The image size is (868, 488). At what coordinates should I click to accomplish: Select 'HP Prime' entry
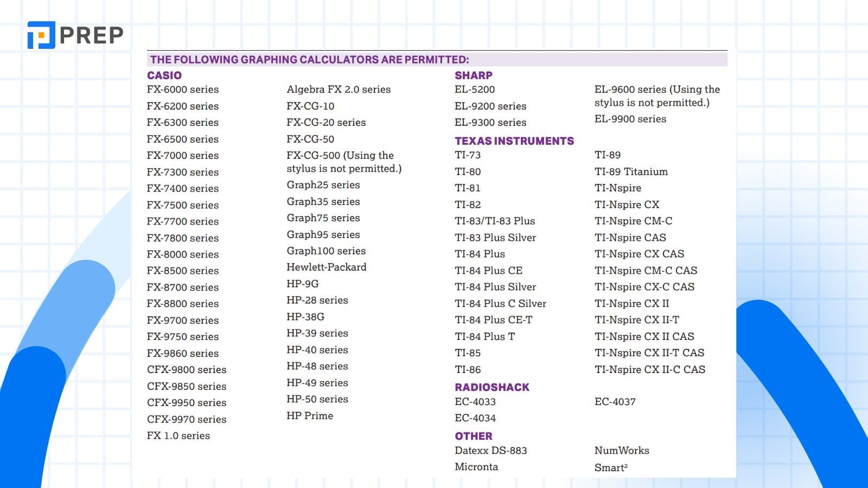(310, 416)
